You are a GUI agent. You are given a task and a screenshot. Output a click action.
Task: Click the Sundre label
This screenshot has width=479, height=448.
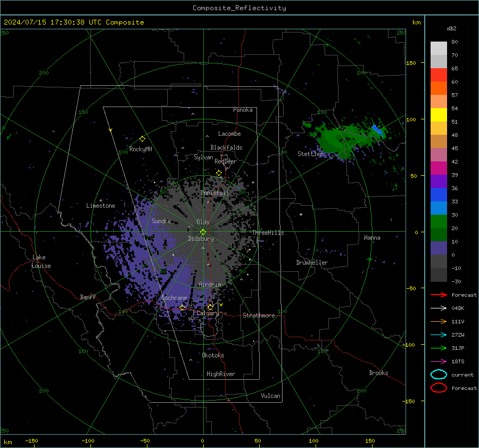[161, 221]
